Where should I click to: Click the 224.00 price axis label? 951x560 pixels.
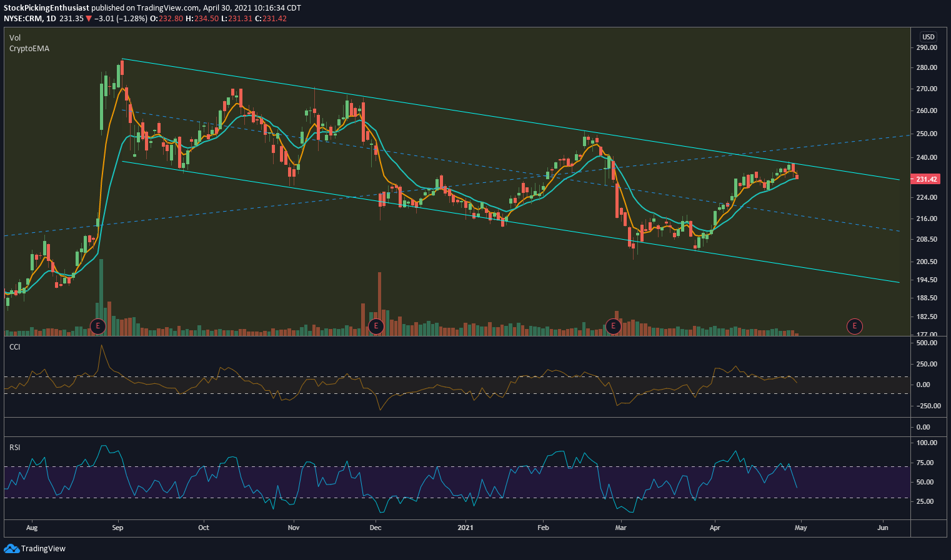(927, 197)
